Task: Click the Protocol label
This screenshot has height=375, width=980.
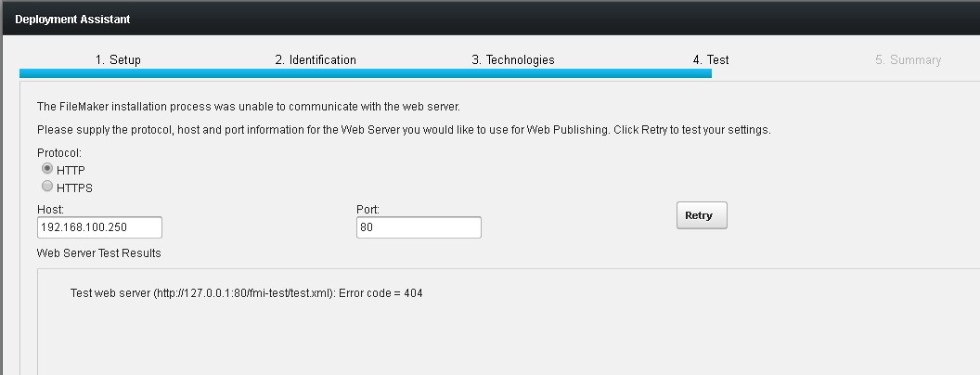Action: [59, 152]
